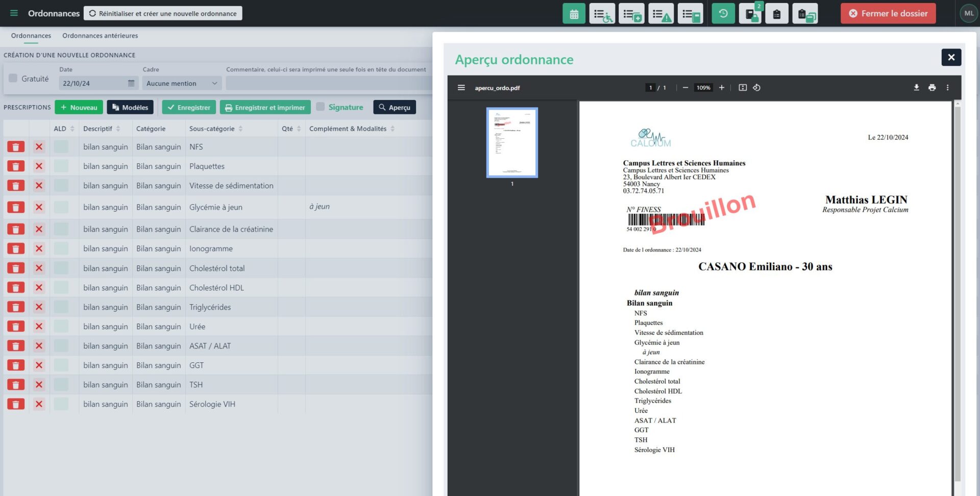The width and height of the screenshot is (980, 496).
Task: Rotate the PDF counterclockwise
Action: pos(756,88)
